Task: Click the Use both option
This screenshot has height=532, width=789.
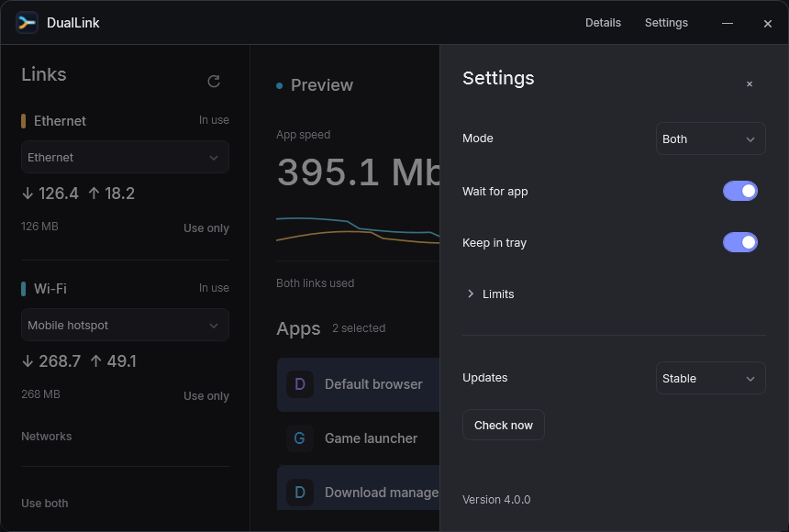Action: point(44,504)
